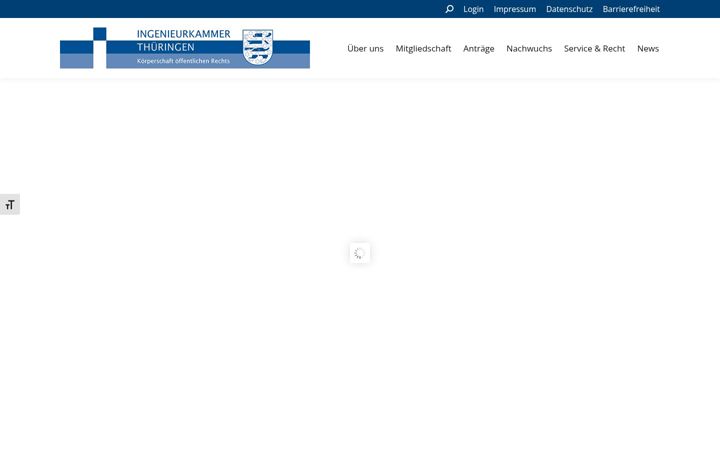Open the Service & Recht menu
The image size is (720, 450).
(x=594, y=48)
